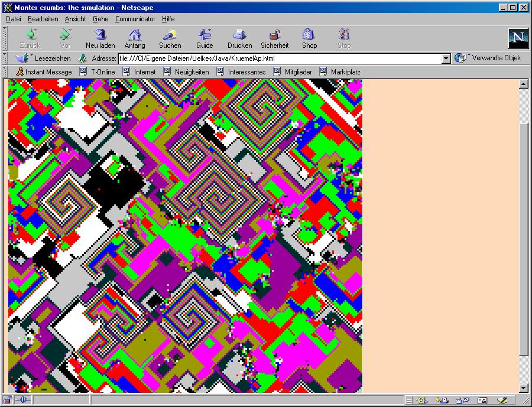Expand the address bar history dropdown
532x407 pixels.
pos(446,58)
